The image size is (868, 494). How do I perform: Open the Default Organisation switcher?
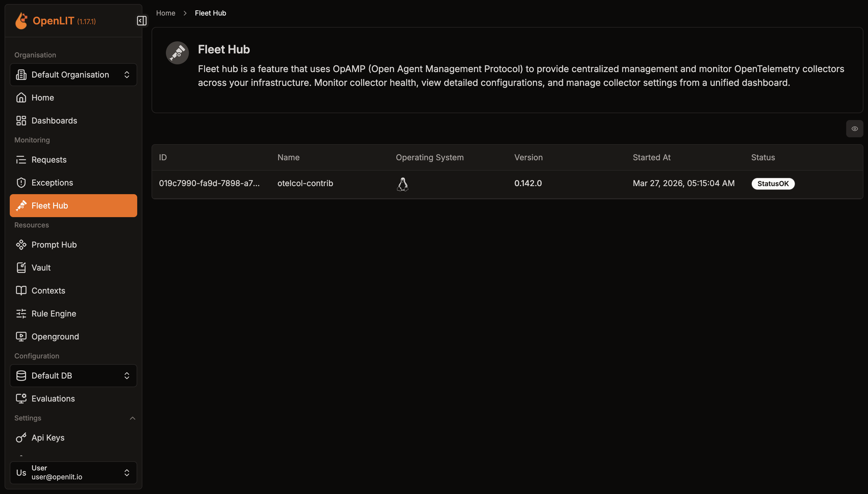(73, 75)
